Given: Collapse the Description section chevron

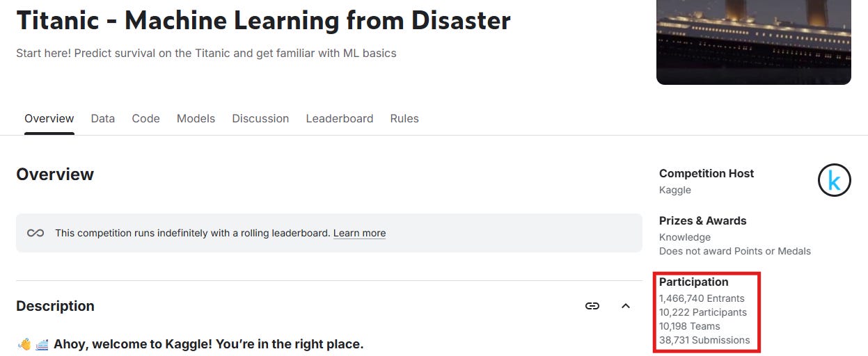Looking at the screenshot, I should pyautogui.click(x=625, y=306).
